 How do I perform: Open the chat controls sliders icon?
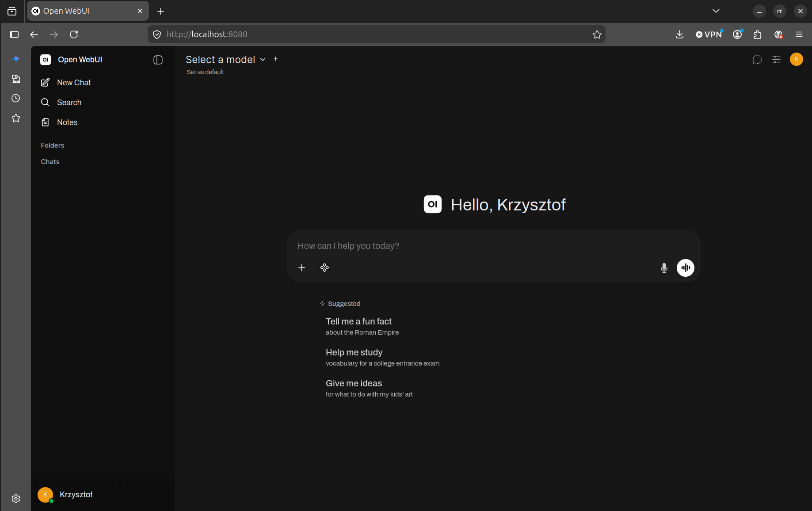[x=776, y=59]
